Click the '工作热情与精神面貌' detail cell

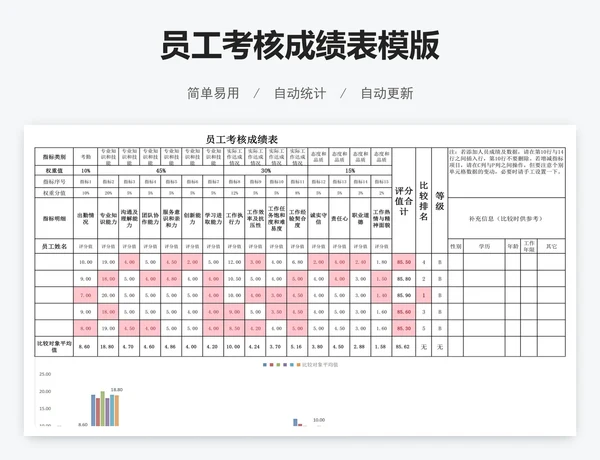click(x=381, y=219)
